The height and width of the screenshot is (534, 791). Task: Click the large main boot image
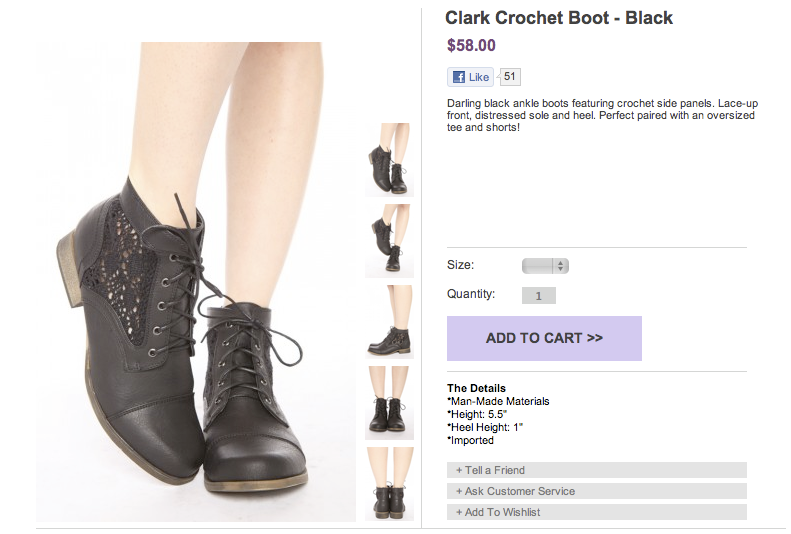point(196,282)
